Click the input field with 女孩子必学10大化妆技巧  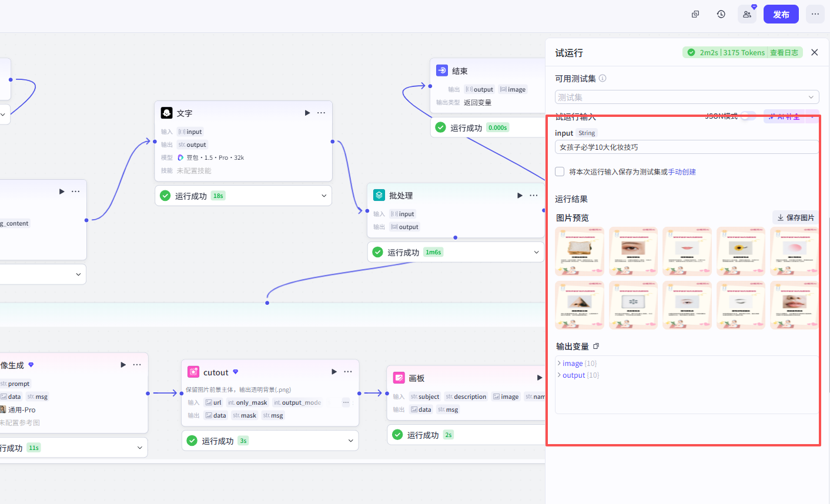click(687, 147)
